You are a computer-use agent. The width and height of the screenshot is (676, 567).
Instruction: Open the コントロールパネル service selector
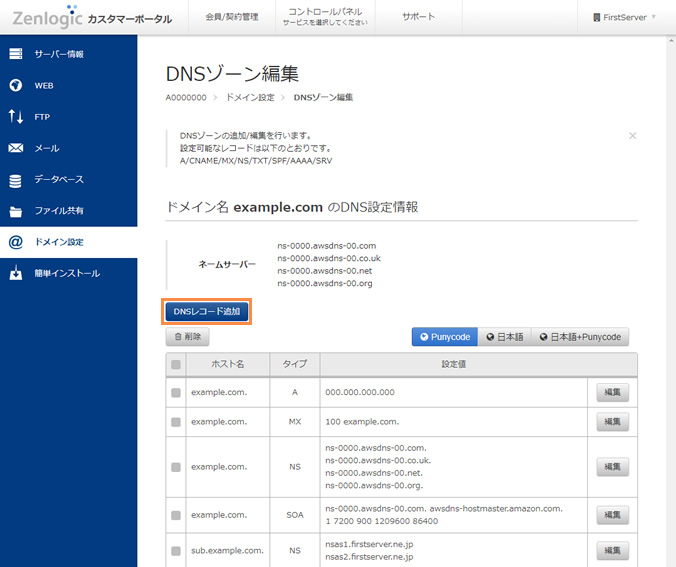(325, 17)
